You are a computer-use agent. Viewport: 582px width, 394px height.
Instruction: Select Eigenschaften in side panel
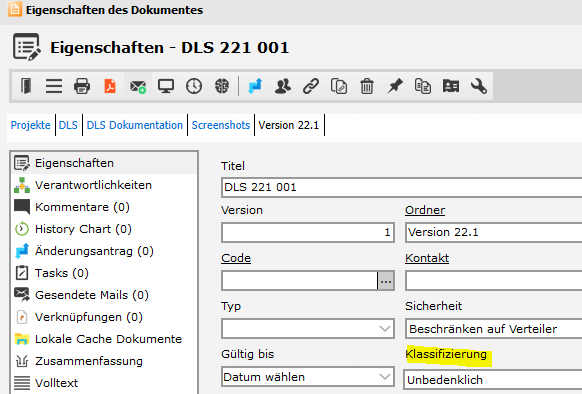pyautogui.click(x=104, y=163)
